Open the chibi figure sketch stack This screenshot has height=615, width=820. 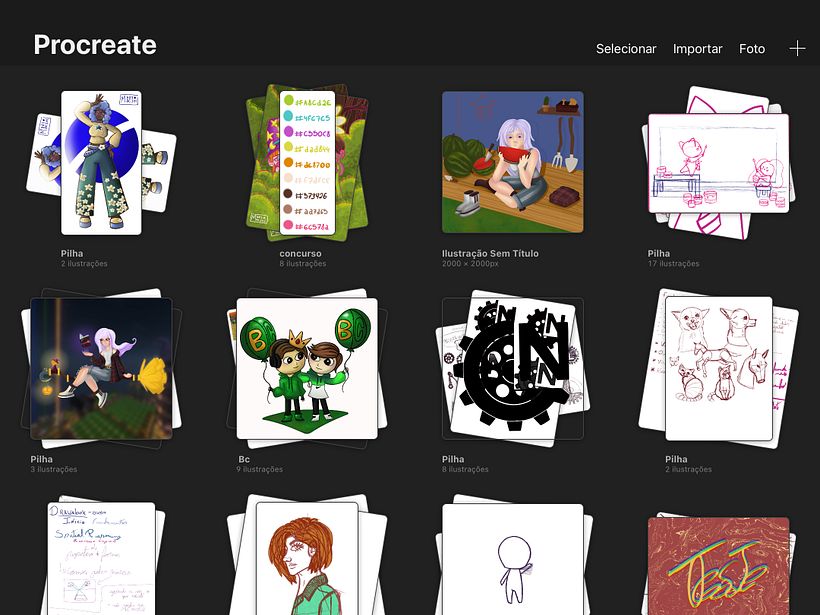[x=512, y=560]
